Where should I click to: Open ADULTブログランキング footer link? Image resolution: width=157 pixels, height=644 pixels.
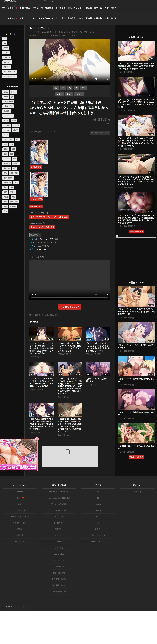click(x=59, y=492)
